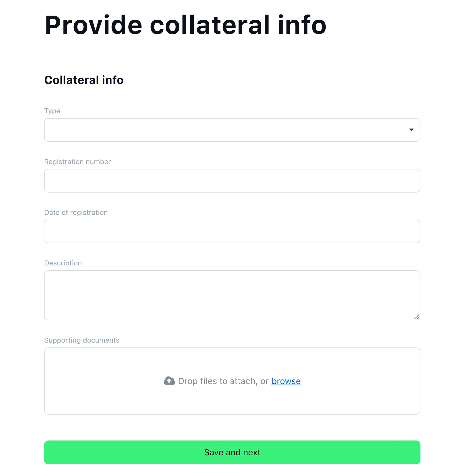Click the Collateral info section heading

pos(84,80)
